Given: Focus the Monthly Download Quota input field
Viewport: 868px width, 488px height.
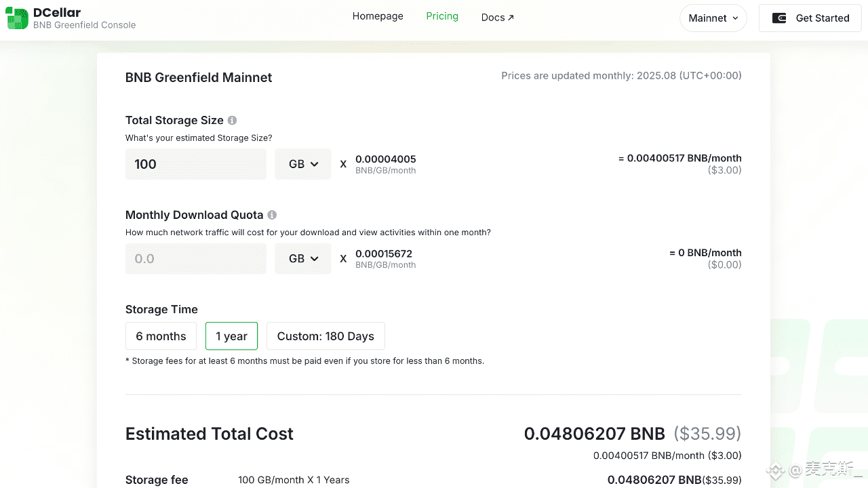Looking at the screenshot, I should point(195,259).
